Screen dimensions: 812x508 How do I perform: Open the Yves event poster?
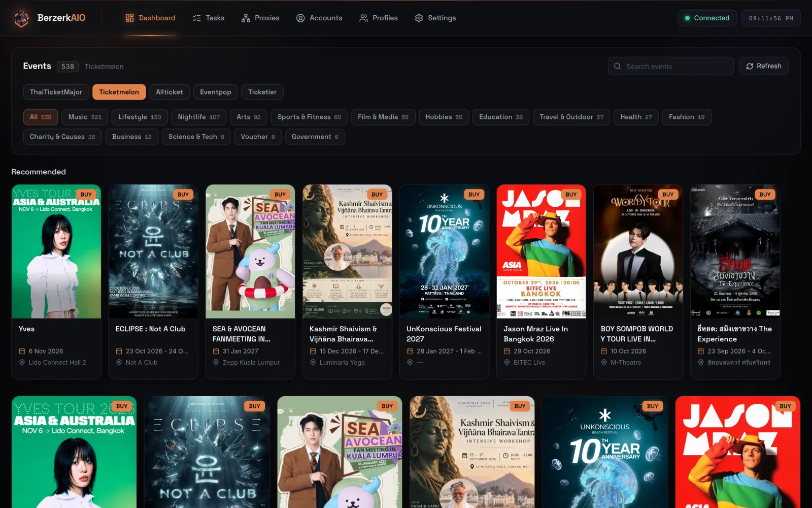(x=56, y=251)
